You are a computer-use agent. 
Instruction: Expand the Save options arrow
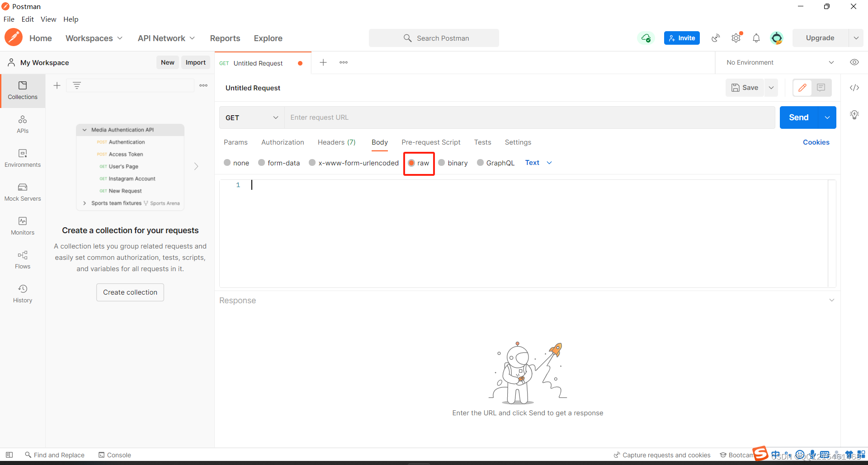[771, 88]
